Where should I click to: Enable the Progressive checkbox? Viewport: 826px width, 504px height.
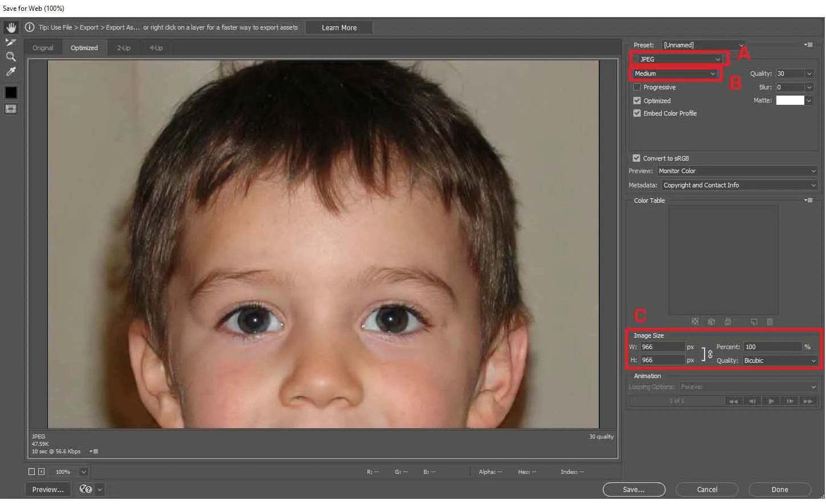pos(637,87)
